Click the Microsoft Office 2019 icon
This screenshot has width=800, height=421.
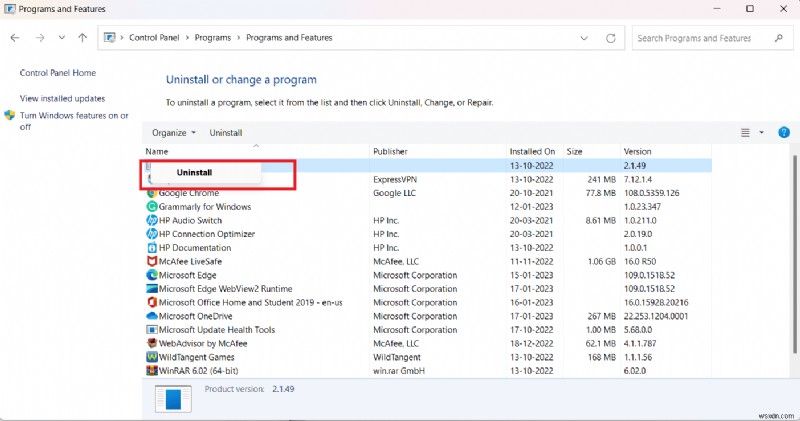click(x=152, y=303)
